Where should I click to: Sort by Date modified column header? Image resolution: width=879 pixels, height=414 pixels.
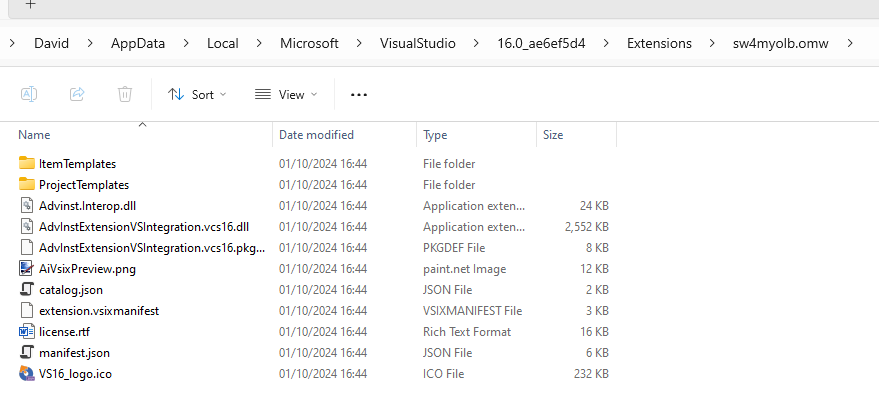point(316,135)
